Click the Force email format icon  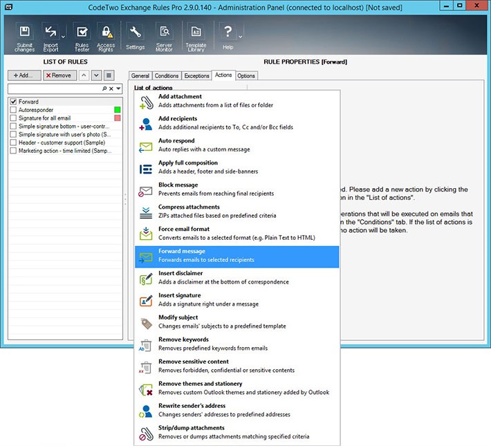[x=146, y=234]
